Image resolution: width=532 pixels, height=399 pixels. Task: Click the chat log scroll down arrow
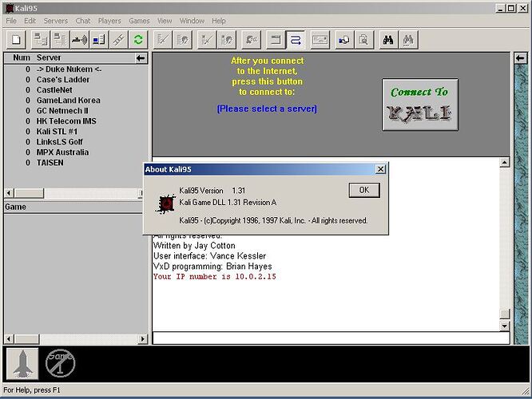coord(505,326)
